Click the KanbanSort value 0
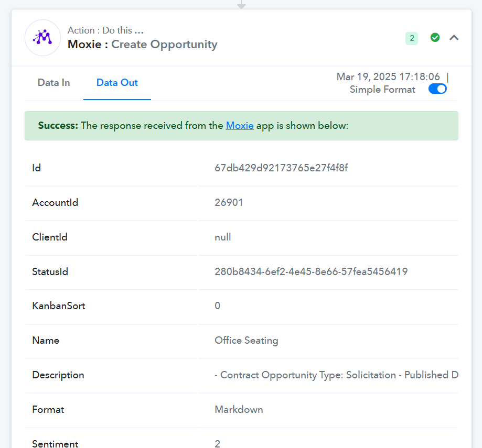The image size is (482, 448). tap(217, 306)
